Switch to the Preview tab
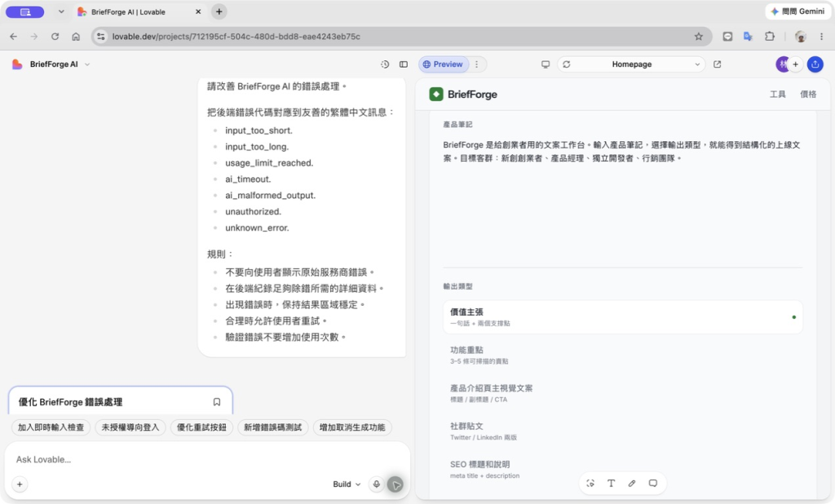The image size is (835, 504). pyautogui.click(x=443, y=64)
